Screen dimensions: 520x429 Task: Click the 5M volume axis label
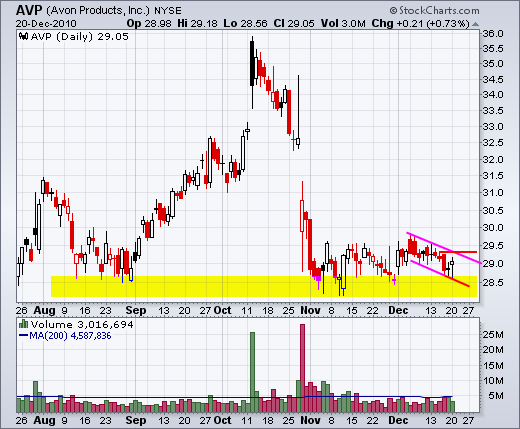(496, 396)
